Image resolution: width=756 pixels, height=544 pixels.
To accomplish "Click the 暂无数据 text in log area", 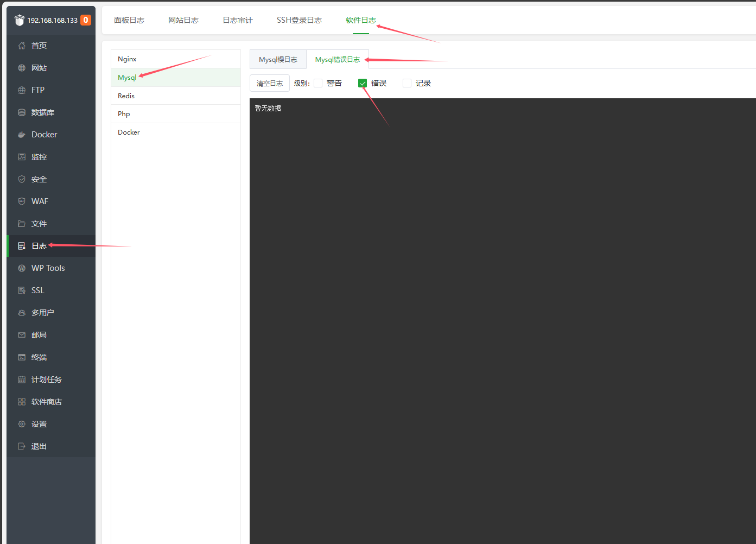I will point(268,109).
